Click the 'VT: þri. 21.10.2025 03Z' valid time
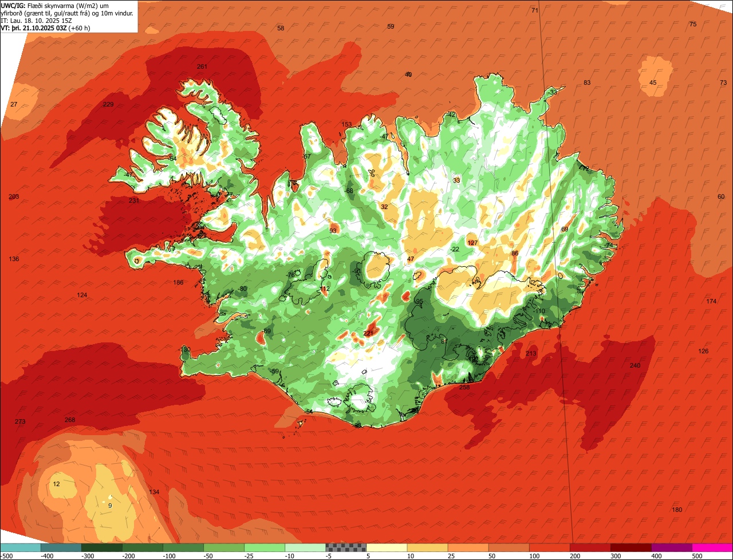Image resolution: width=733 pixels, height=560 pixels. (x=34, y=27)
